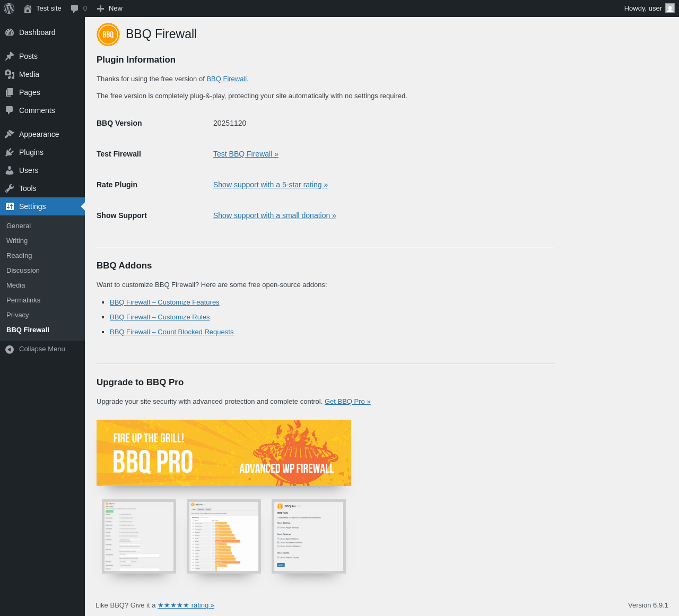679x616 pixels.
Task: Click the Collapse Menu label
Action: tap(42, 349)
